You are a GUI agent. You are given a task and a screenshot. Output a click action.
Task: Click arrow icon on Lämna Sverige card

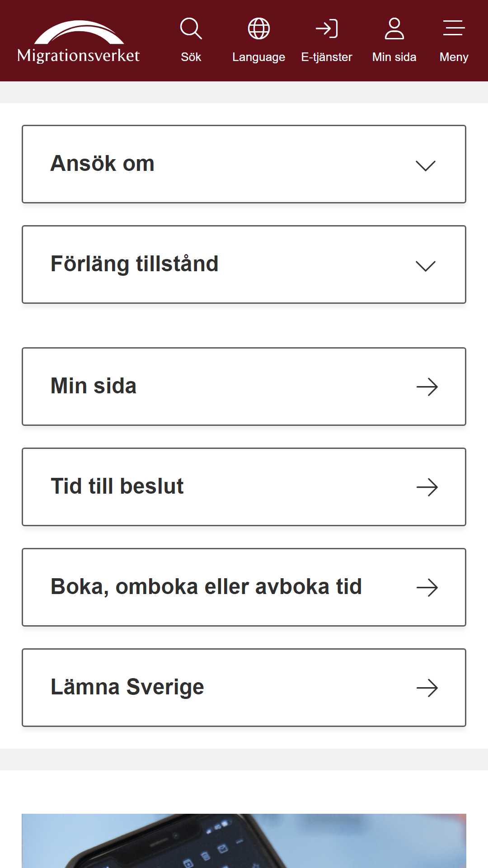pos(427,688)
